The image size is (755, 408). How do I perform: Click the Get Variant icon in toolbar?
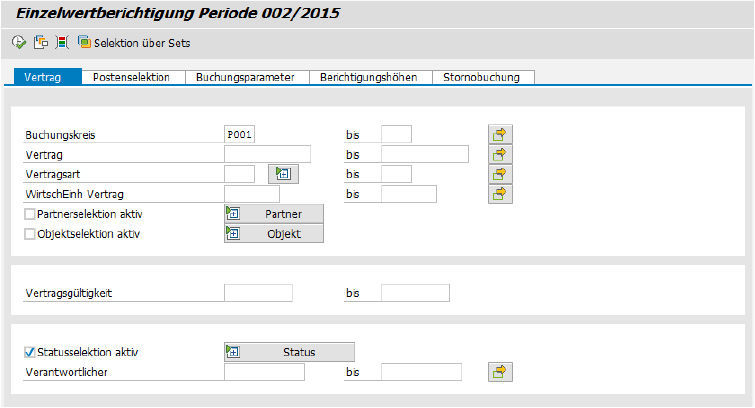click(40, 43)
